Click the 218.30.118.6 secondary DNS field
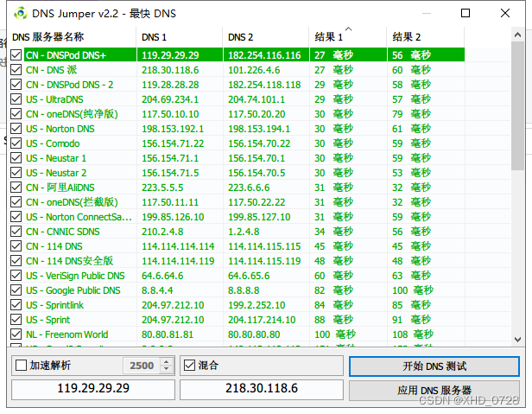This screenshot has height=414, width=532. 262,389
